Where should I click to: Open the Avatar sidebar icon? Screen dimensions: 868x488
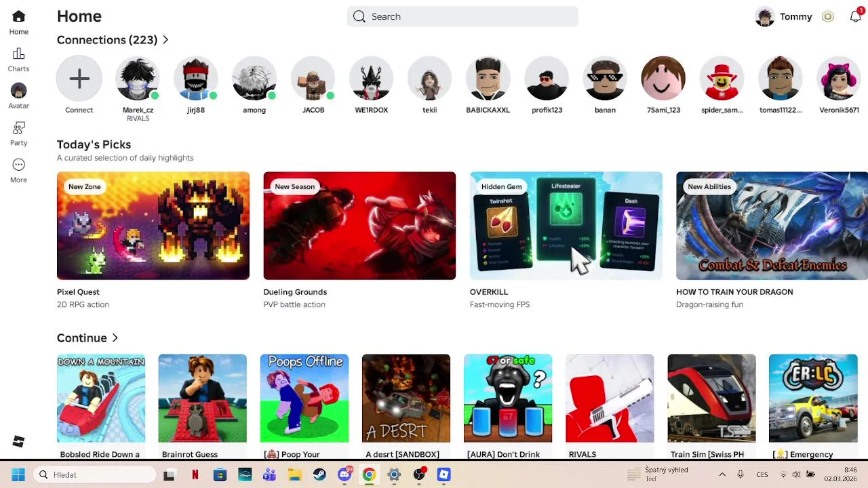coord(18,91)
